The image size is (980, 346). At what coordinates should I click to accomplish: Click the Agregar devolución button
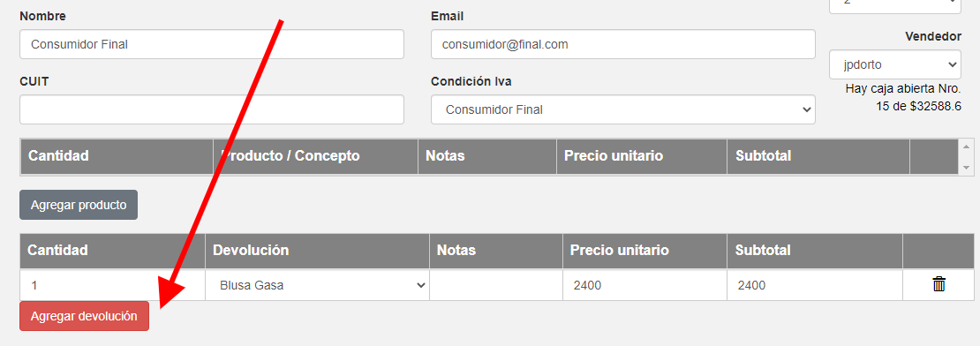tap(85, 316)
